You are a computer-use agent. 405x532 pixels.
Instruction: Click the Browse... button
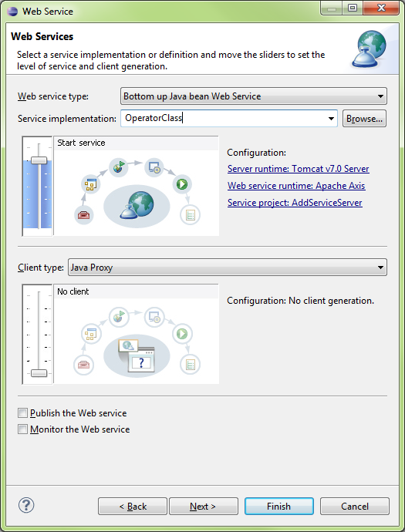tap(364, 119)
